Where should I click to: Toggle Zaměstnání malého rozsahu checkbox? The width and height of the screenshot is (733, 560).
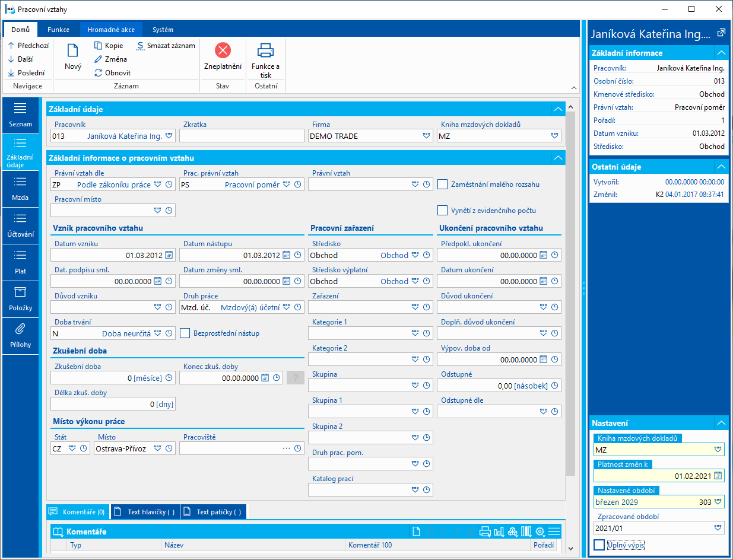coord(442,184)
